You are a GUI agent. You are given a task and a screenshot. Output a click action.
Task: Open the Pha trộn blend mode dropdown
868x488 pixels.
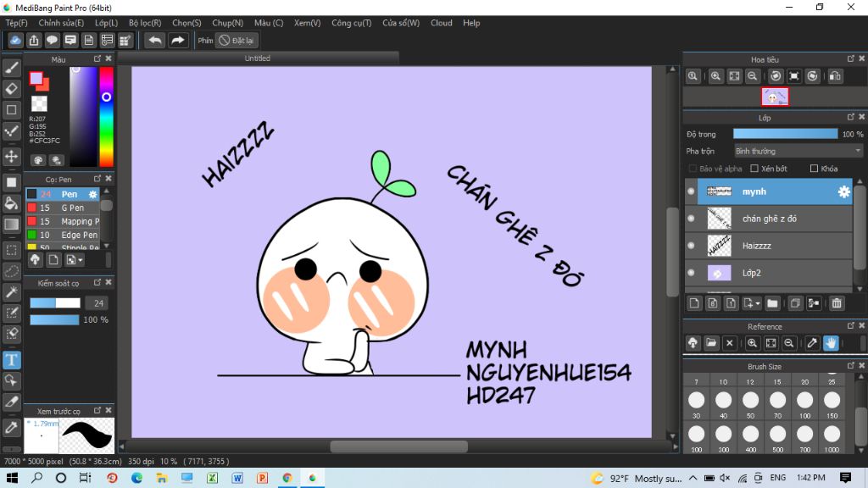pos(798,151)
